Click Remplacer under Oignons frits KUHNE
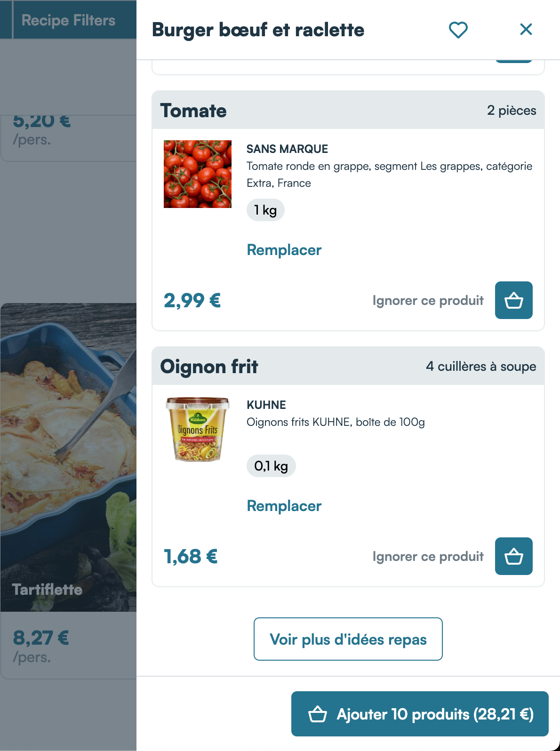Screen dimensions: 560x751 [x=284, y=506]
